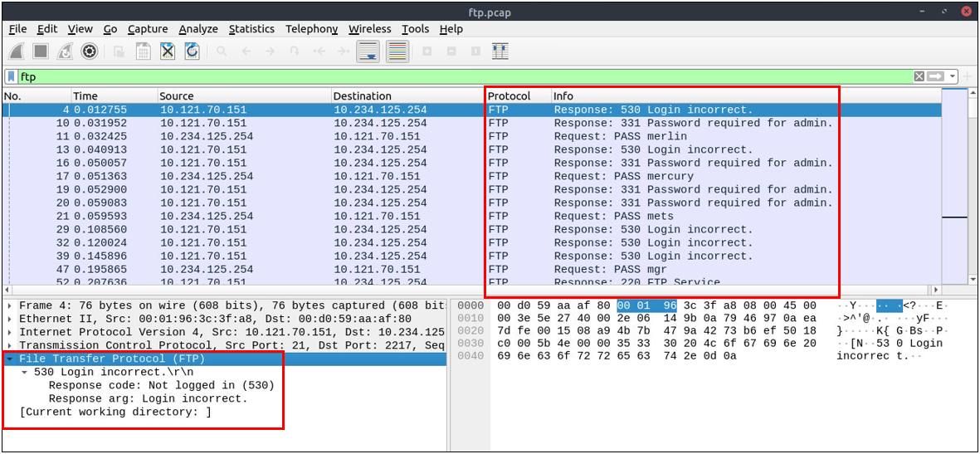Toggle auto-scroll to last packet
The width and height of the screenshot is (980, 454).
pos(368,51)
